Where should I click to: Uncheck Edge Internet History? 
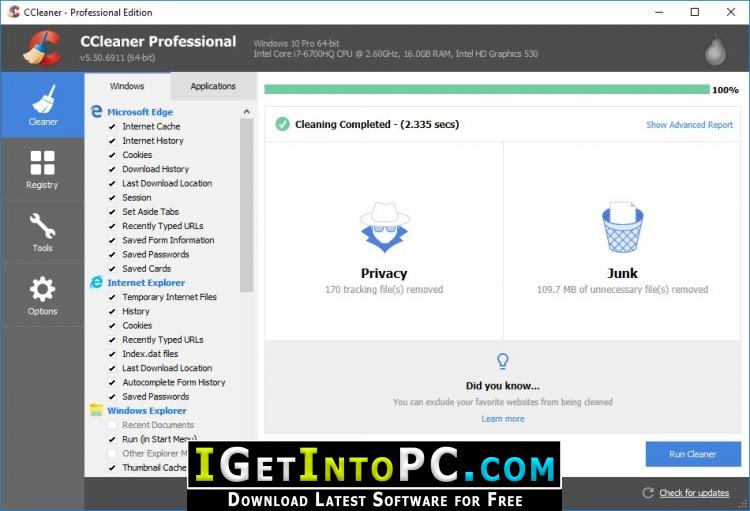pyautogui.click(x=112, y=141)
